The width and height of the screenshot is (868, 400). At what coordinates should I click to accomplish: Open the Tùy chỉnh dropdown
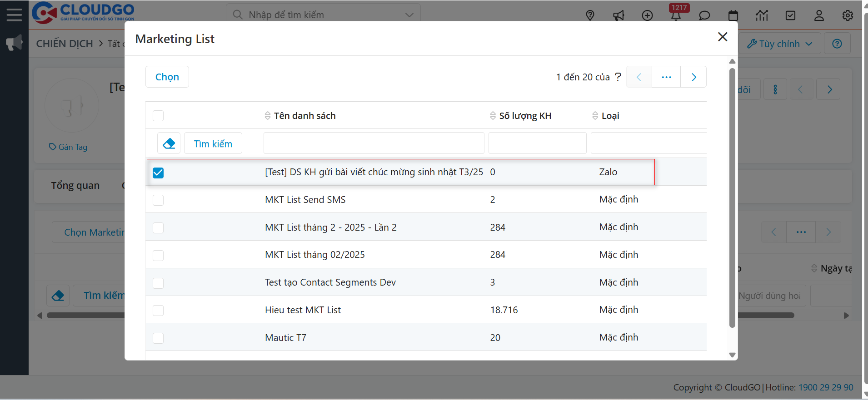click(779, 44)
